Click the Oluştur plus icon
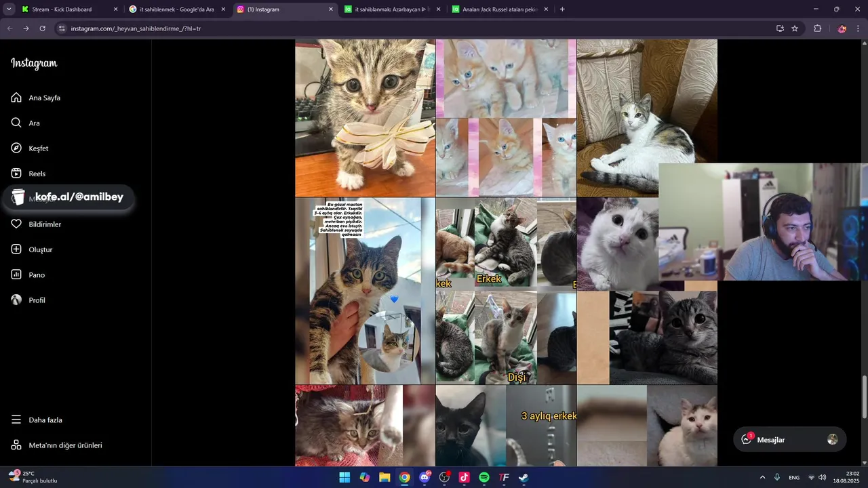 pos(16,249)
